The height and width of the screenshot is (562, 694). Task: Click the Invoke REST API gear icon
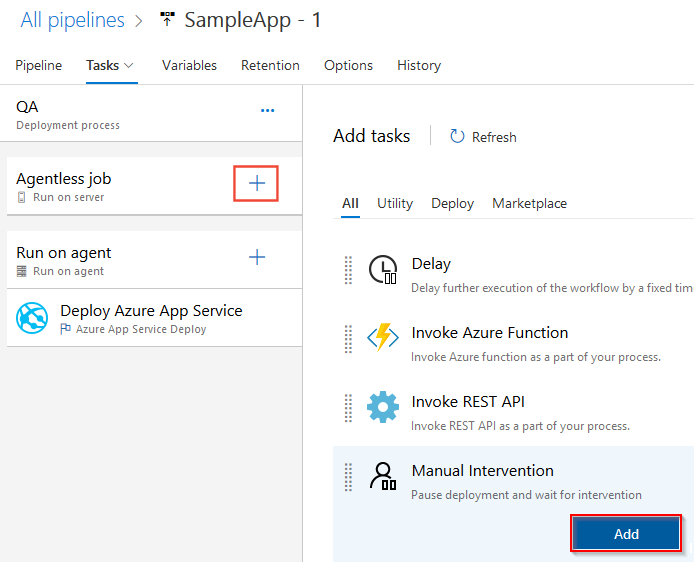383,407
